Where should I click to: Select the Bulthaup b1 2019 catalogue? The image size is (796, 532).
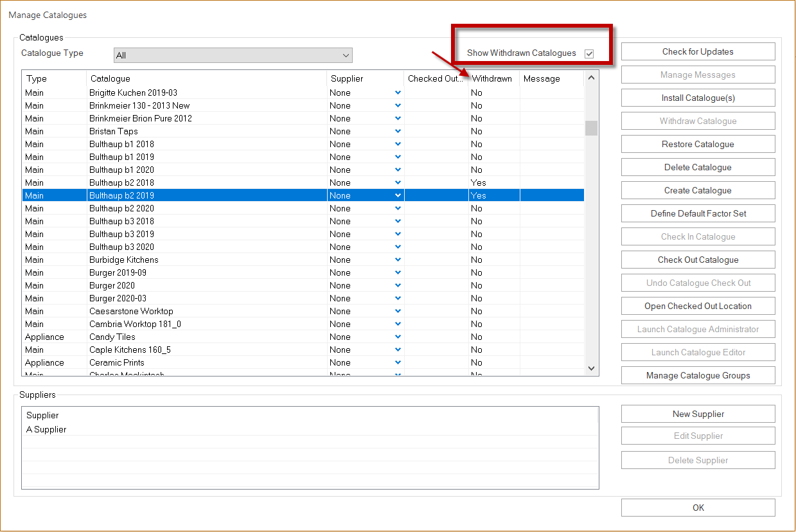click(303, 157)
